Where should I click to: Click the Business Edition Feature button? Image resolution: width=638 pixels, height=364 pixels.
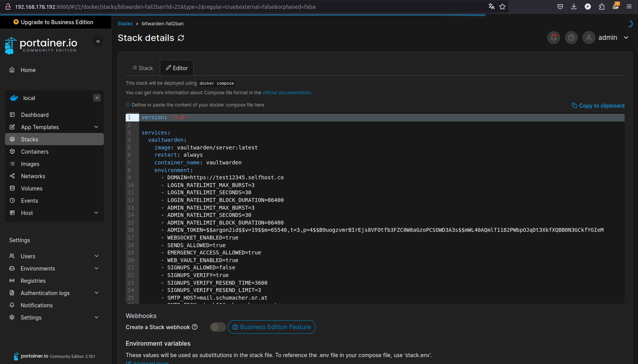pyautogui.click(x=271, y=327)
